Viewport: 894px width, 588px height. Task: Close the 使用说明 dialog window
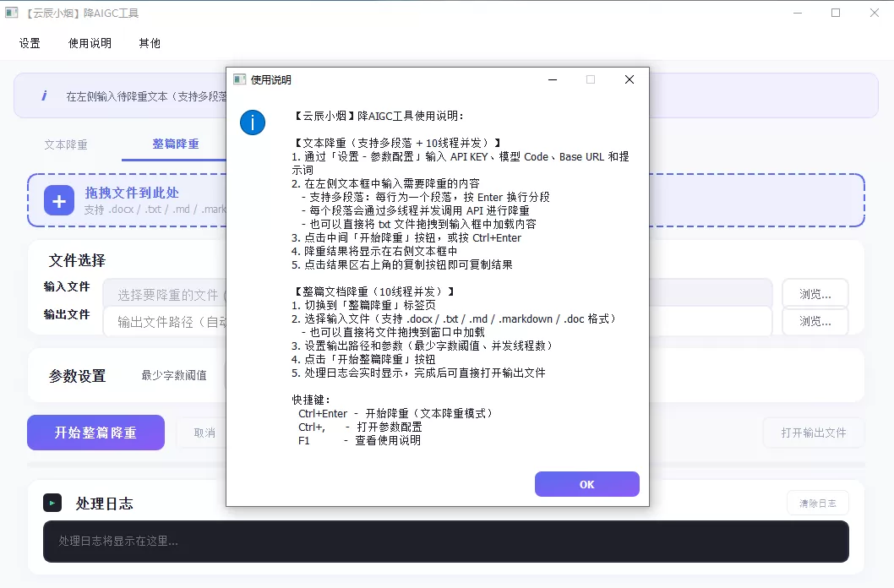pyautogui.click(x=630, y=79)
